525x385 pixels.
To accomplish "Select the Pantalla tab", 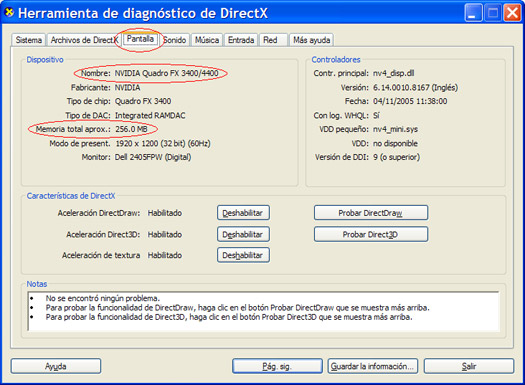I will [x=140, y=39].
